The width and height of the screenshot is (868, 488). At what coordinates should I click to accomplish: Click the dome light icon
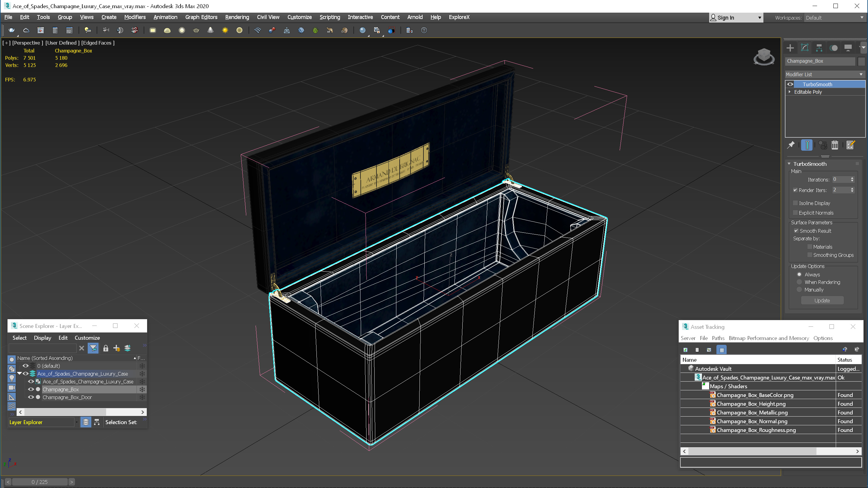[x=167, y=30]
